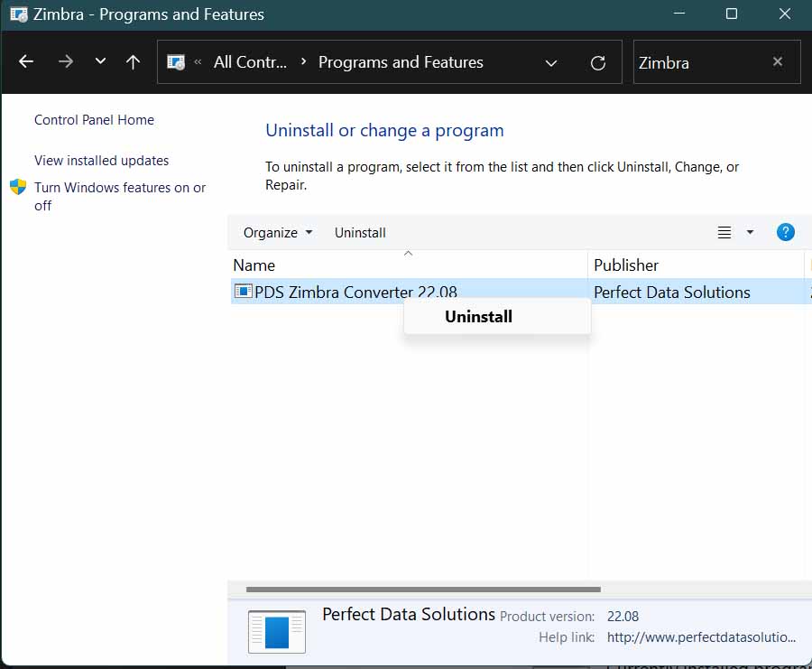This screenshot has width=812, height=669.
Task: Click the Control Panel icon in address bar
Action: (176, 62)
